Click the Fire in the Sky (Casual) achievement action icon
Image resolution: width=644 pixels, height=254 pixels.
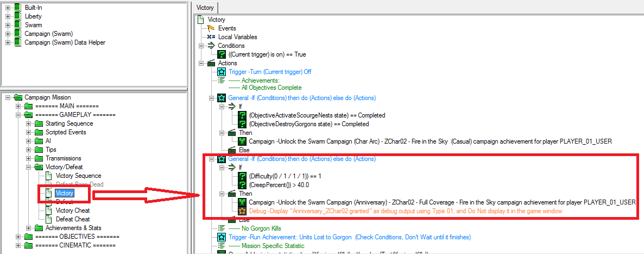point(242,141)
